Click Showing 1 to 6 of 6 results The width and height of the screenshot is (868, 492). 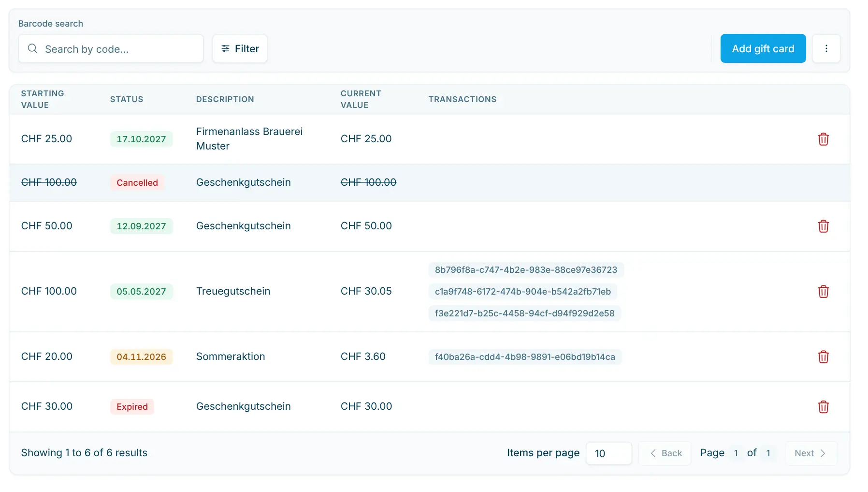pyautogui.click(x=84, y=453)
